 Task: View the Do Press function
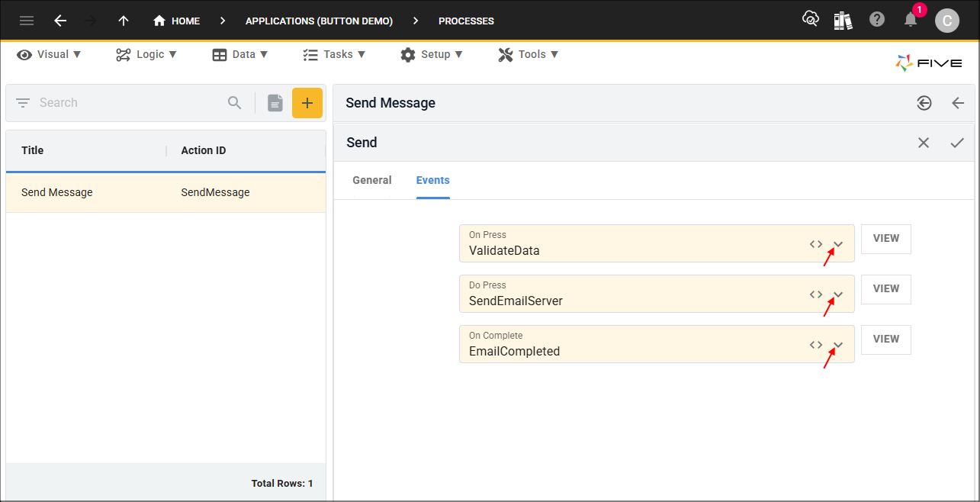886,289
